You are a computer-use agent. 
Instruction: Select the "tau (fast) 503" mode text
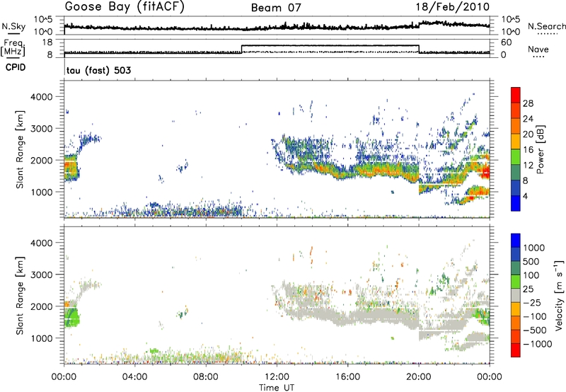98,70
